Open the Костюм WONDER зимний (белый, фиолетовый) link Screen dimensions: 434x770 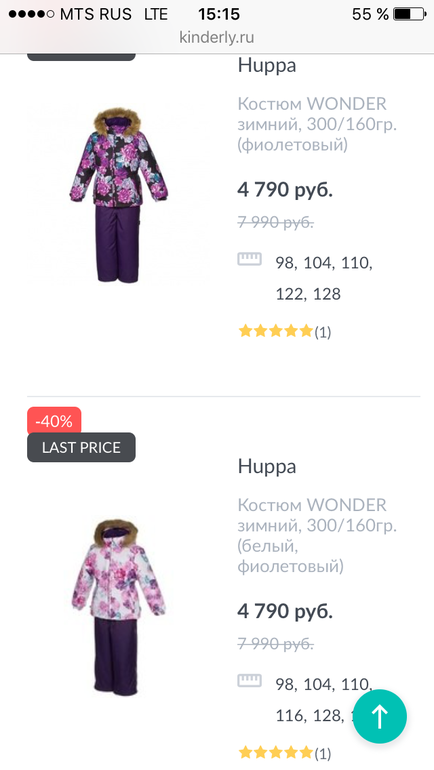[317, 535]
